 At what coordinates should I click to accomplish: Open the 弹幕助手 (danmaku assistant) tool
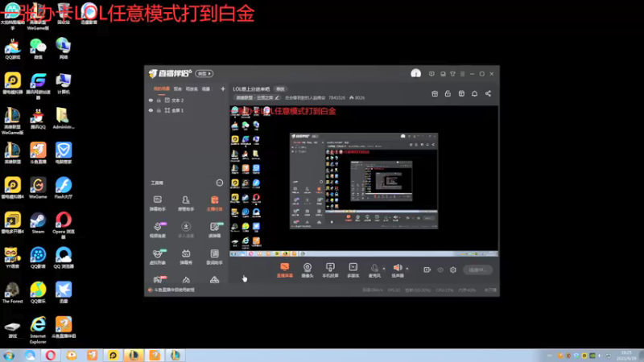157,204
